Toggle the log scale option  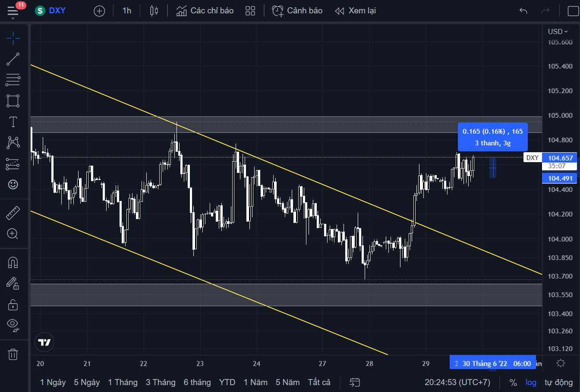click(531, 383)
